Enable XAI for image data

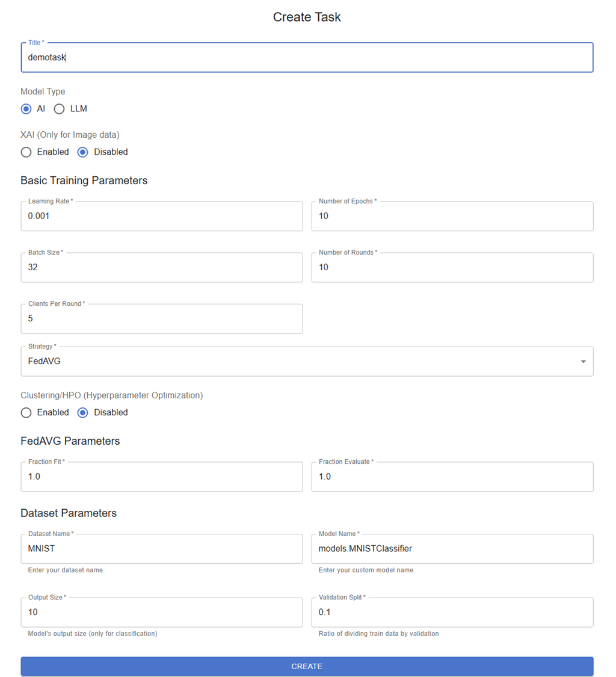(26, 152)
